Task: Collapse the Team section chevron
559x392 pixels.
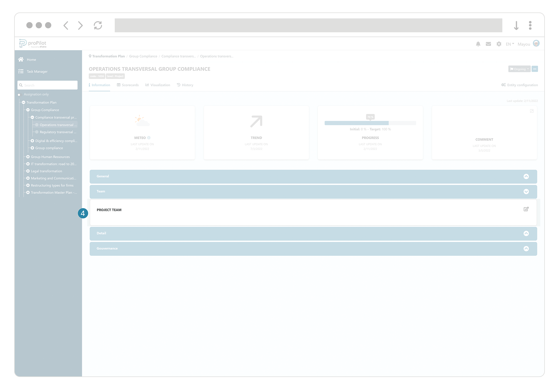Action: tap(526, 191)
